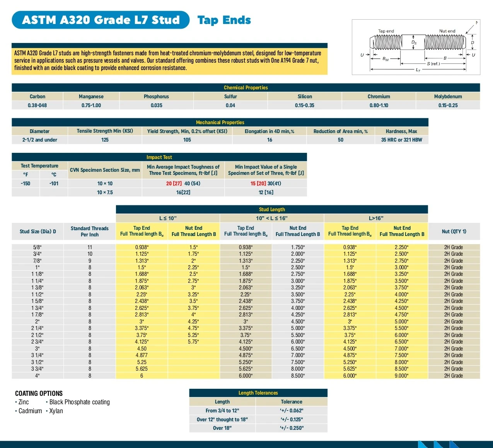This screenshot has height=448, width=493.
Task: Click the ASTM A320 Grade L7 Stud title banner
Action: coord(101,20)
